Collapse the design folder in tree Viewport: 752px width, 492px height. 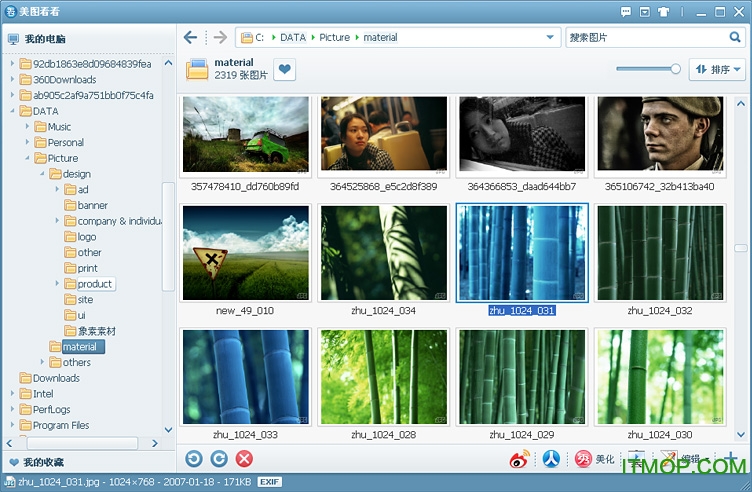pyautogui.click(x=43, y=174)
